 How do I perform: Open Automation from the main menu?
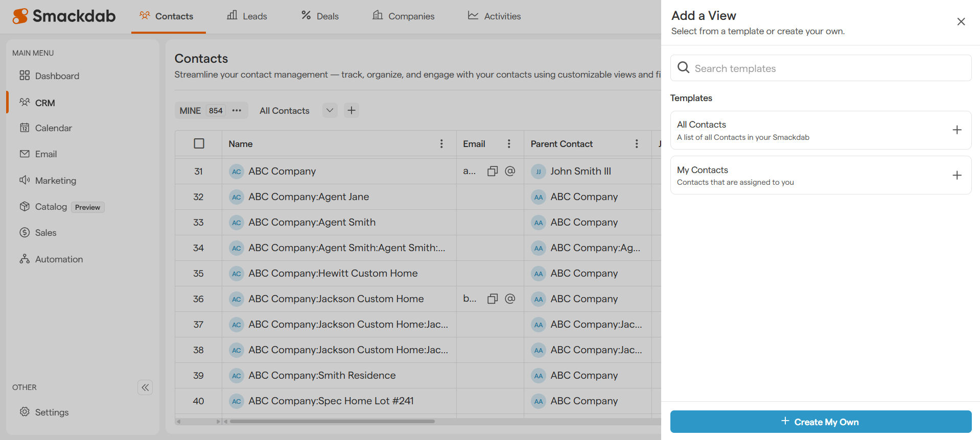[x=58, y=259]
